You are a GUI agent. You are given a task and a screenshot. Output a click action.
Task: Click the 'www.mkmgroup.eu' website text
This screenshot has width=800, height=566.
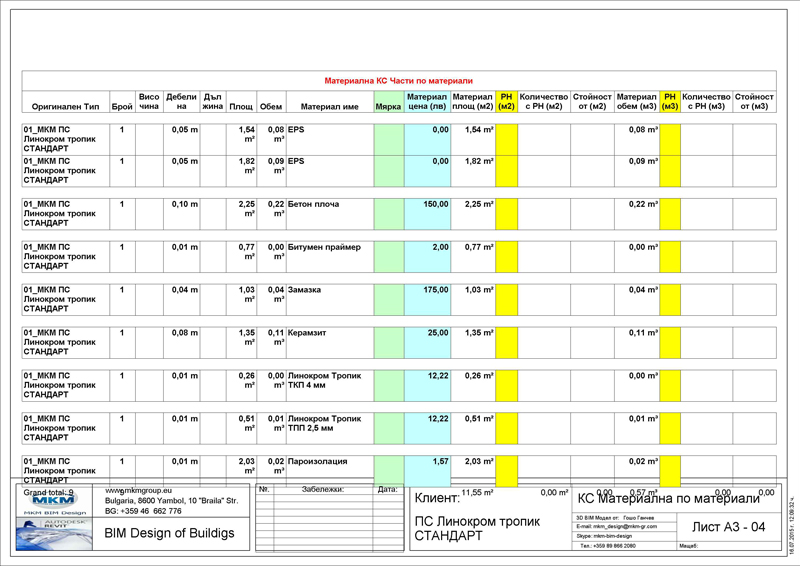(138, 490)
